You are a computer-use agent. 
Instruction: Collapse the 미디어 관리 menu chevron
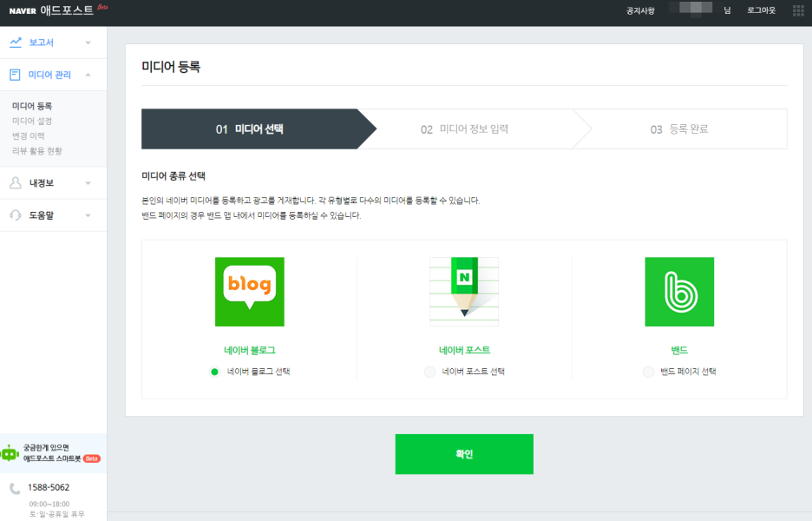click(88, 75)
